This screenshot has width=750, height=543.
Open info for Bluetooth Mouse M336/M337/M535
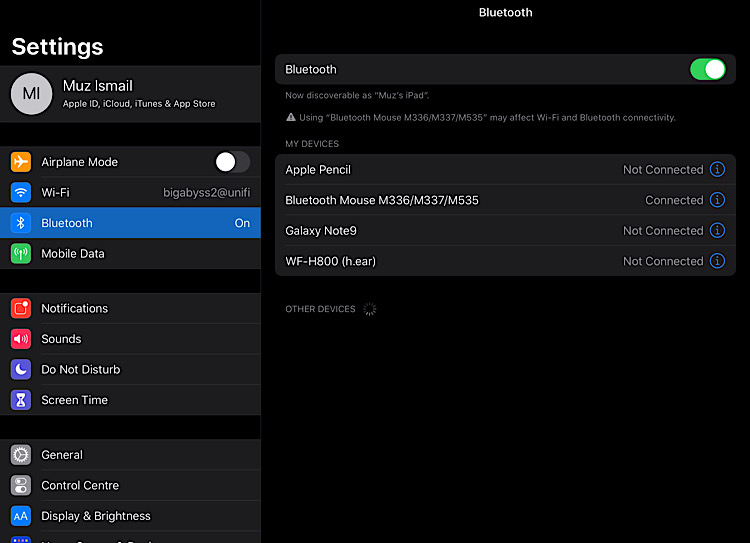coord(717,200)
